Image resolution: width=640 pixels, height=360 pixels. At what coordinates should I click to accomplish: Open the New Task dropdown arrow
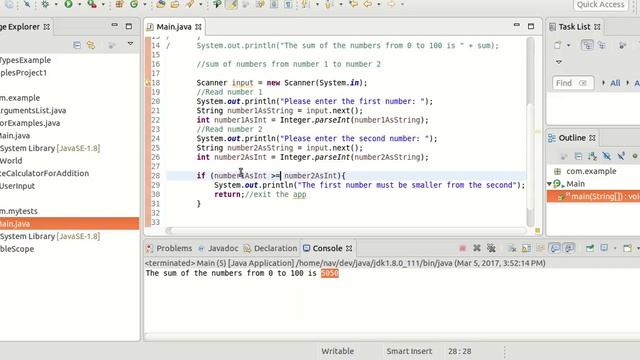pos(569,45)
